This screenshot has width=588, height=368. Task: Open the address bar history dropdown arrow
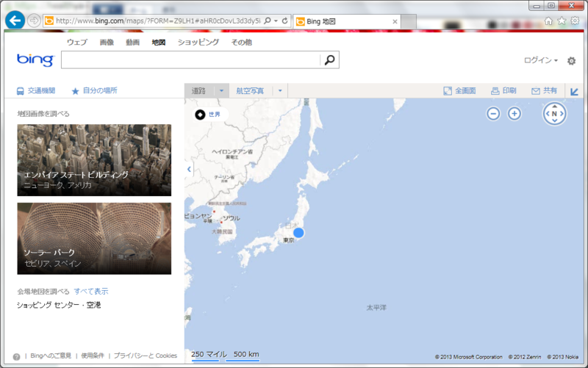tap(276, 21)
